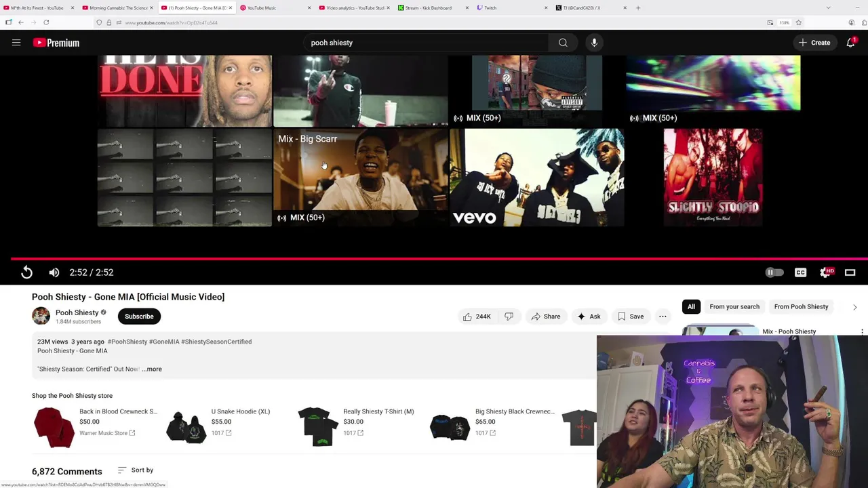Like the video with 244K likes
Screen dimensions: 868x488
coord(477,317)
